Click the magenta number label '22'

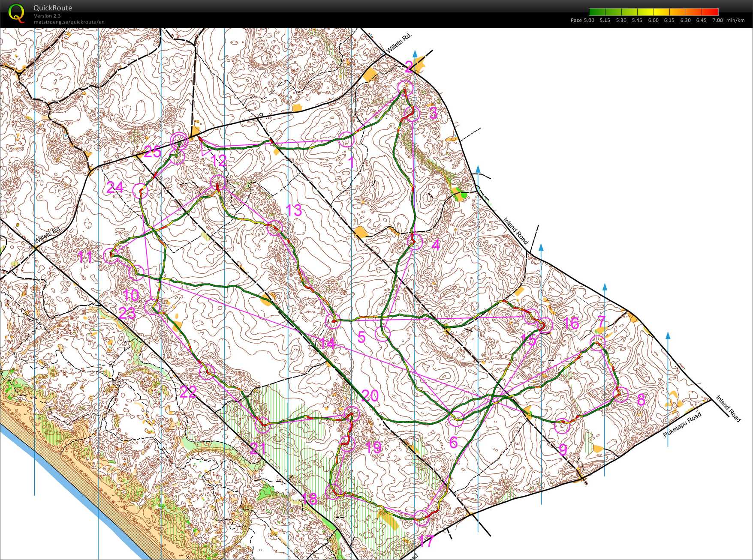[188, 392]
